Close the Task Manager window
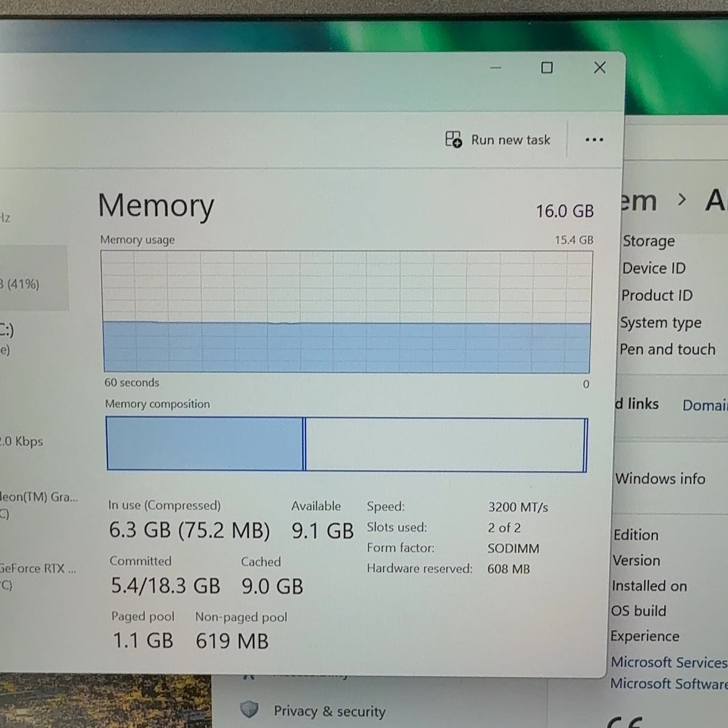The height and width of the screenshot is (728, 728). tap(599, 67)
